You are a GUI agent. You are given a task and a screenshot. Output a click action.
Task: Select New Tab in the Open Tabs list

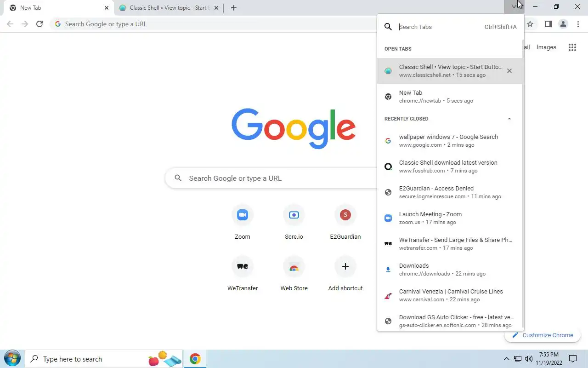(x=450, y=97)
